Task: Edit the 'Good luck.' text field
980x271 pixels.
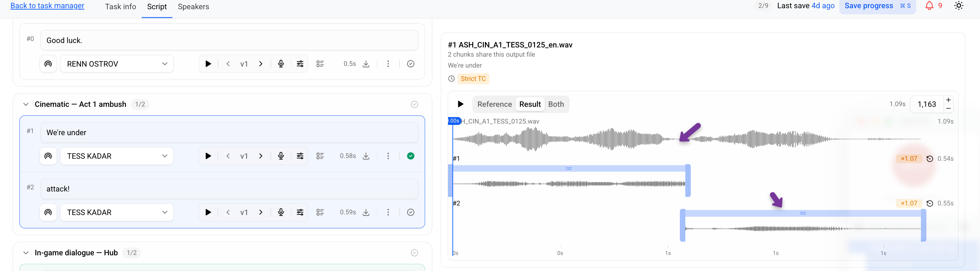Action: 229,40
